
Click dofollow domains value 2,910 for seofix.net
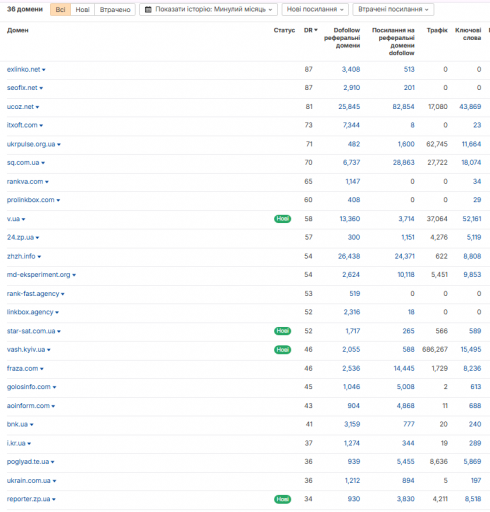point(352,88)
